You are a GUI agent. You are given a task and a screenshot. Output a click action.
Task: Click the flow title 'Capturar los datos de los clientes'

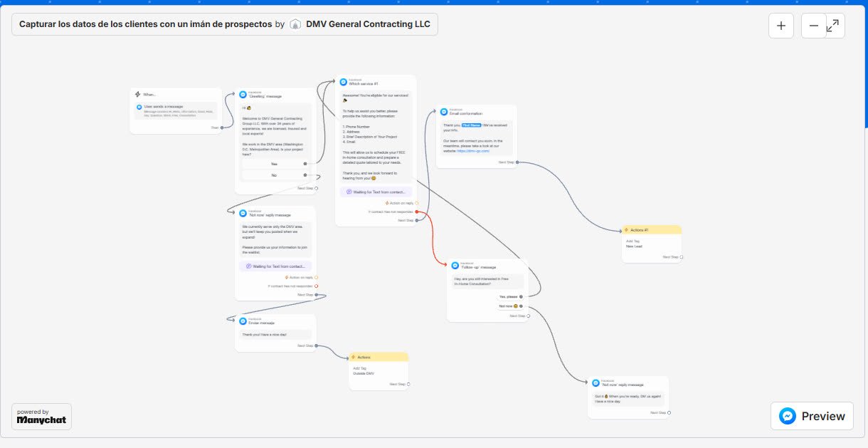point(146,24)
